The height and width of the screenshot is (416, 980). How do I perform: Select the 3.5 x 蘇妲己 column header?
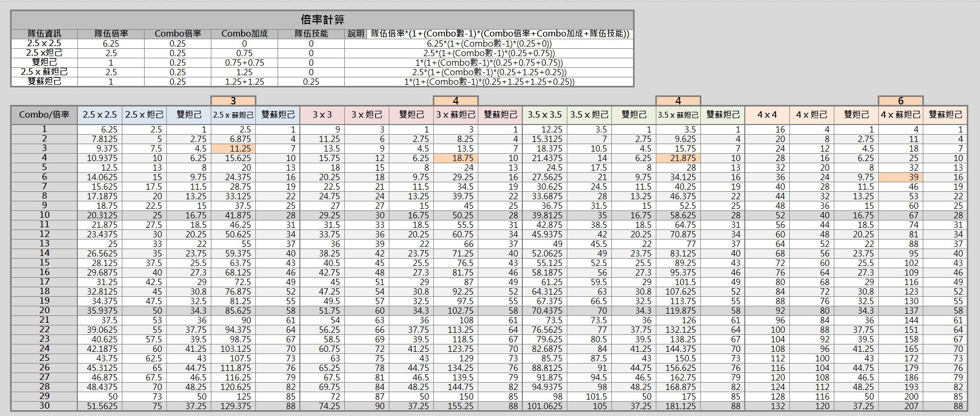click(x=678, y=114)
